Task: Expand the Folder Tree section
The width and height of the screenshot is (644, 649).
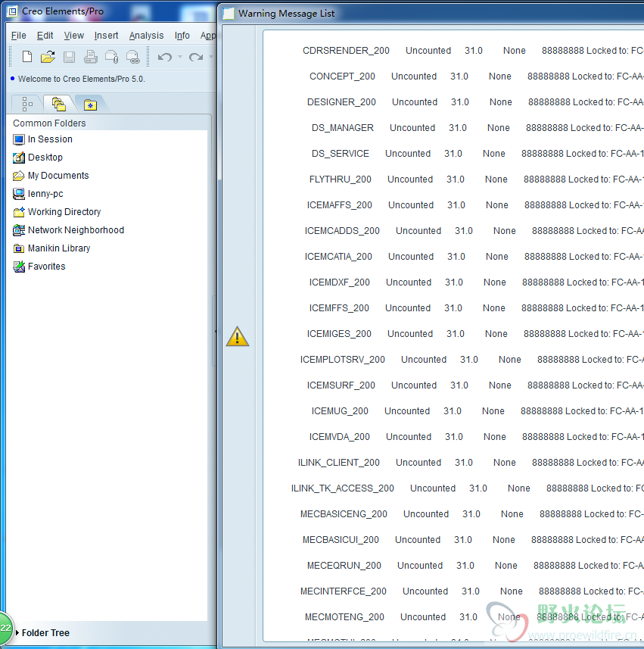Action: point(17,633)
